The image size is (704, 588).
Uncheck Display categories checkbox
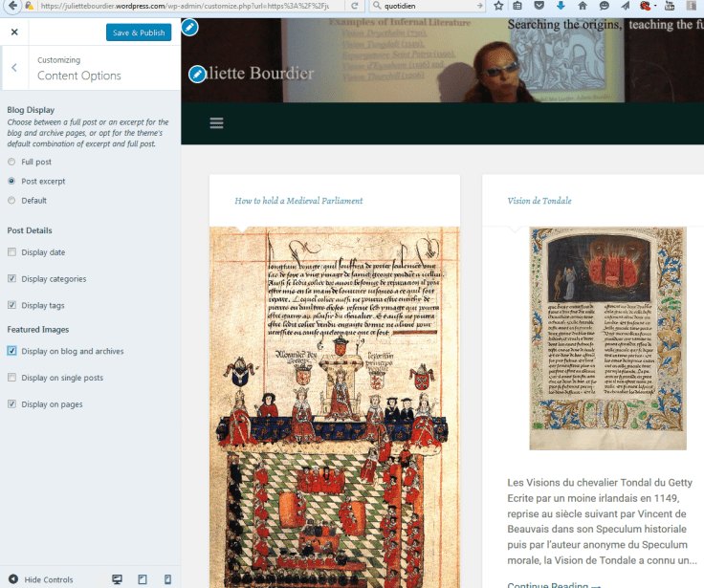click(x=11, y=279)
